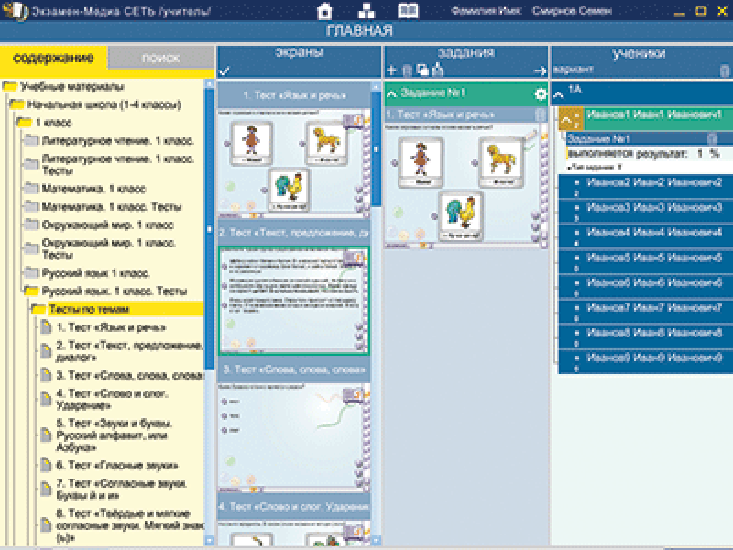The image size is (733, 550).
Task: Open the green-outlined «Текст, предложение» screen thumbnail
Action: point(294,300)
